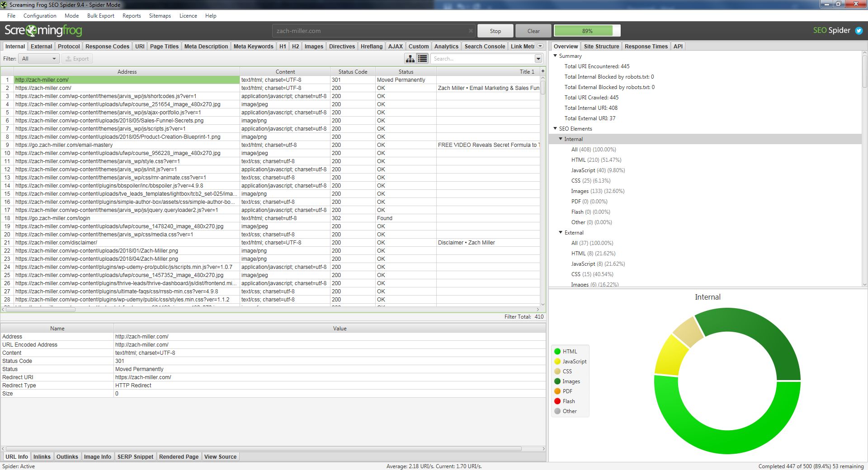Screen dimensions: 868x470
Task: Select the HTML (210) tree item
Action: click(596, 160)
